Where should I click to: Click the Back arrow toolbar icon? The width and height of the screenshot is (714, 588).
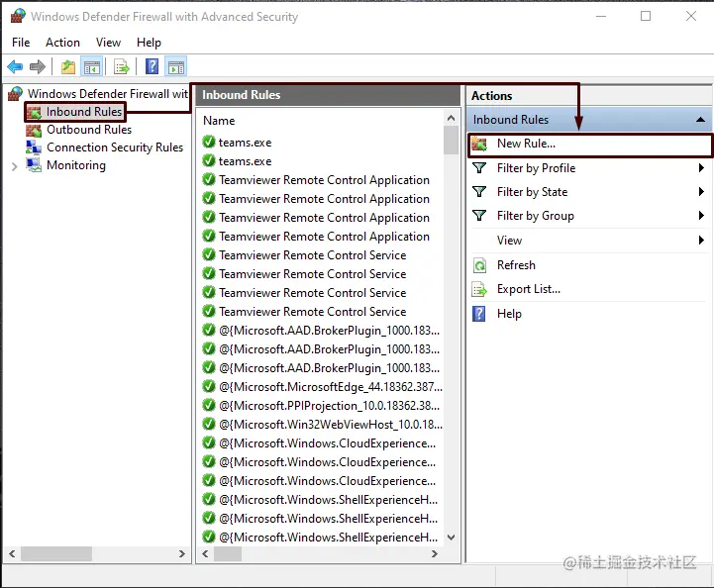pyautogui.click(x=15, y=67)
